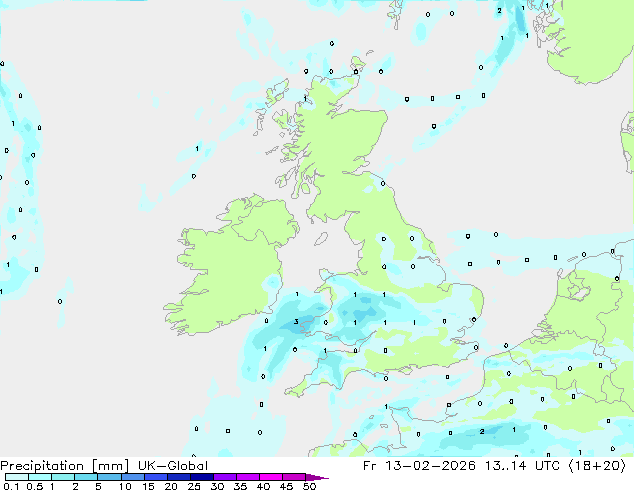Click the "UK-Global" model label
The image size is (634, 490).
[x=173, y=466]
